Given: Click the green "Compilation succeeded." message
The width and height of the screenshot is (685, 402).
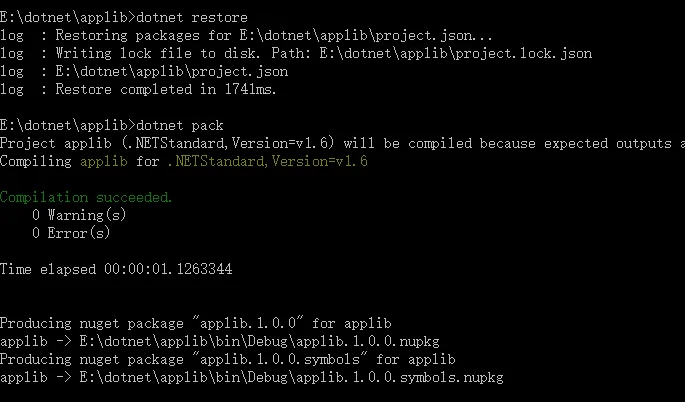Looking at the screenshot, I should (86, 197).
